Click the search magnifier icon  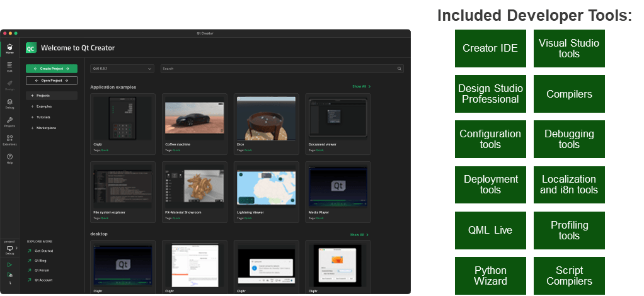point(399,69)
